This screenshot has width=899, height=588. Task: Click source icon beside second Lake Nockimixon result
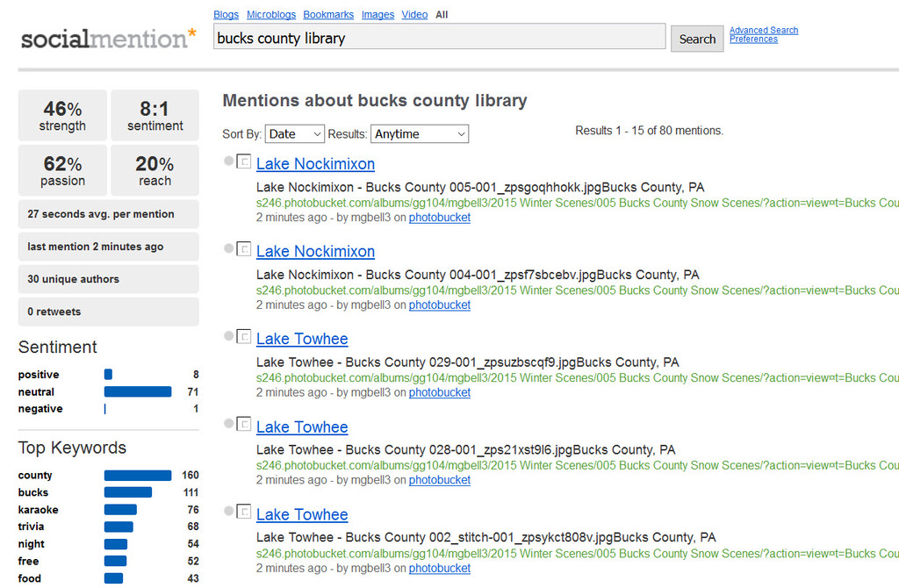click(x=244, y=248)
